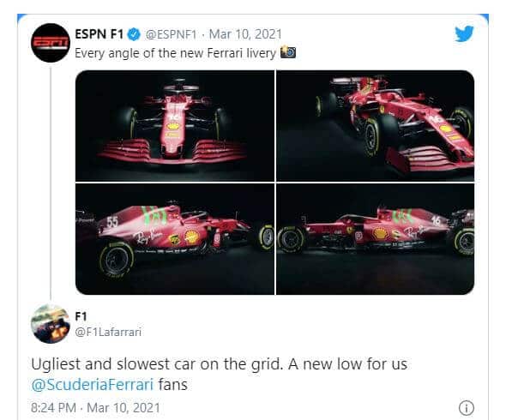Screen dimensions: 506x420
Task: Click the @ESPNF1 handle
Action: pyautogui.click(x=171, y=34)
